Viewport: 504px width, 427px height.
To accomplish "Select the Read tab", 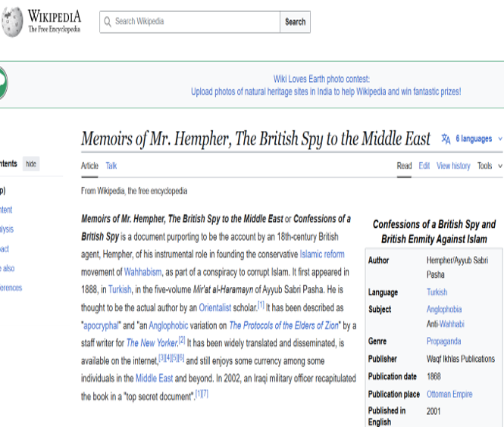I will pos(404,166).
